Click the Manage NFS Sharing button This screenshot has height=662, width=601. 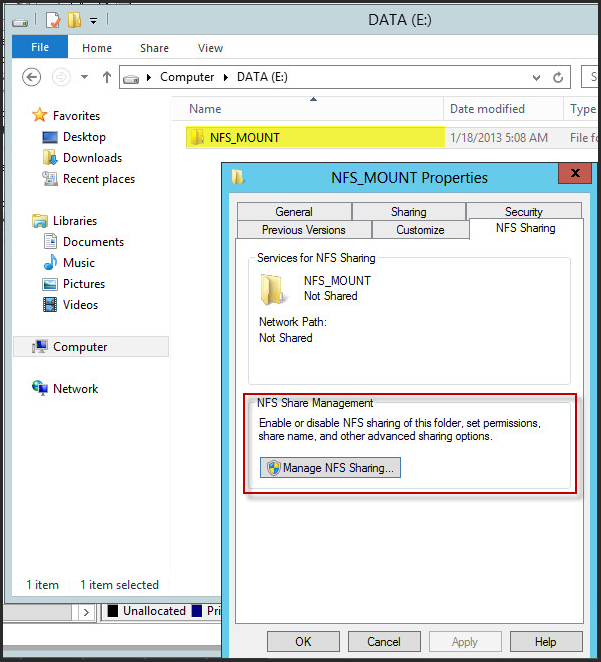330,468
